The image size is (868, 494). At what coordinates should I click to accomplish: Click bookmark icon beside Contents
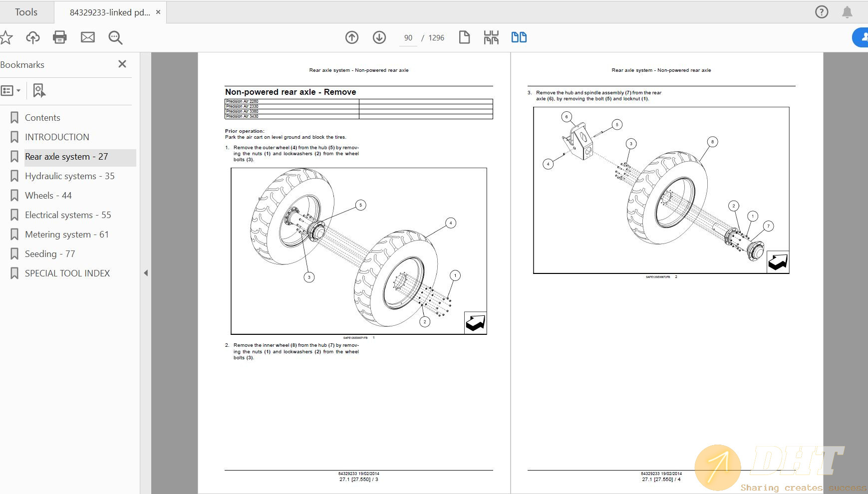click(x=14, y=118)
